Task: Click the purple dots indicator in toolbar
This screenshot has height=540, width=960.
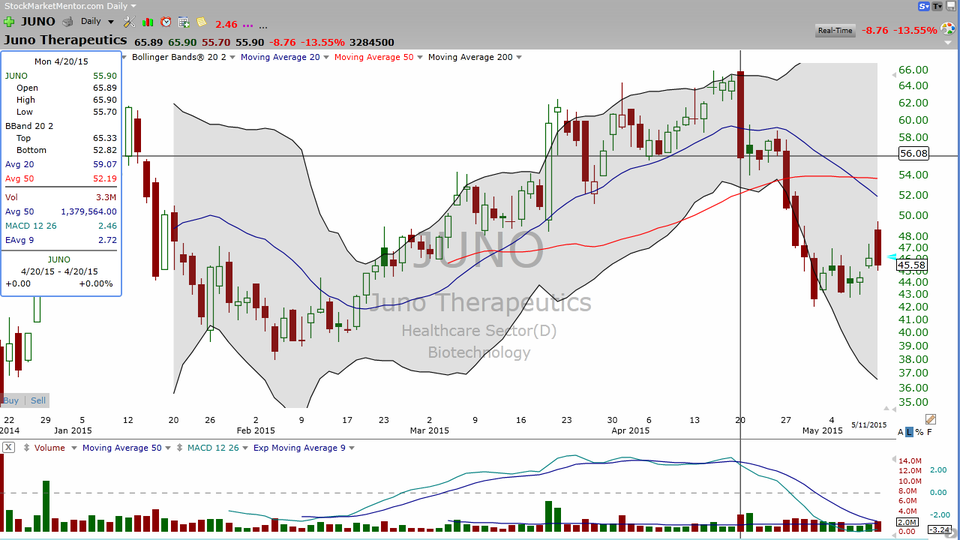Action: pos(247,26)
